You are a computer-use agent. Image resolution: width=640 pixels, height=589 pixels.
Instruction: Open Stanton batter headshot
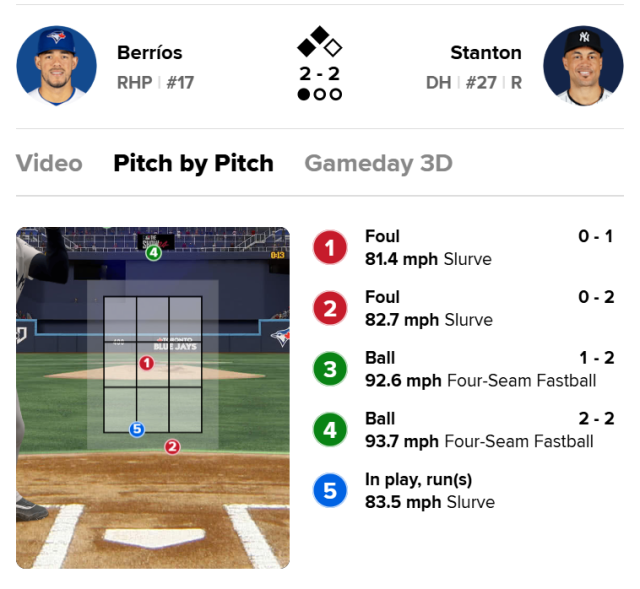click(583, 66)
